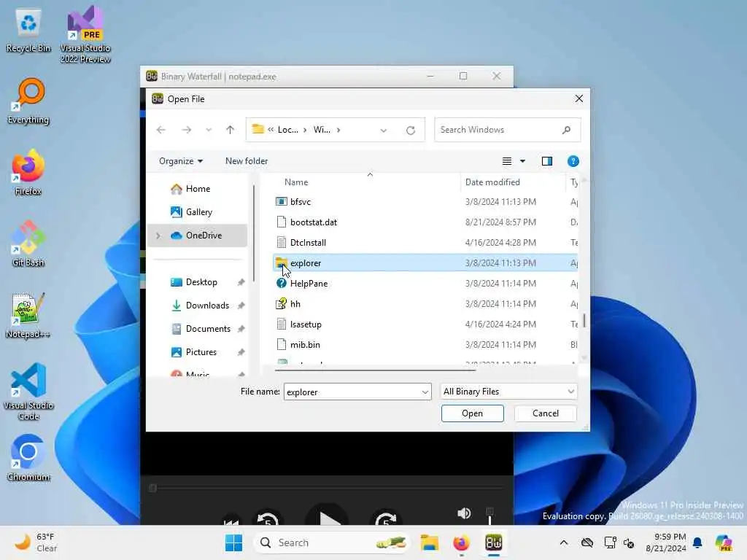Open the taskbar weather widget
This screenshot has height=560, width=747.
click(36, 542)
